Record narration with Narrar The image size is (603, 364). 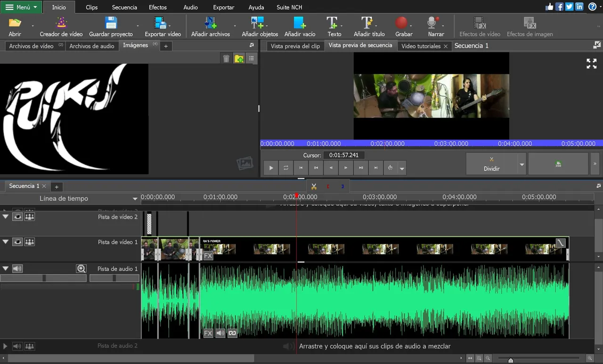(436, 27)
